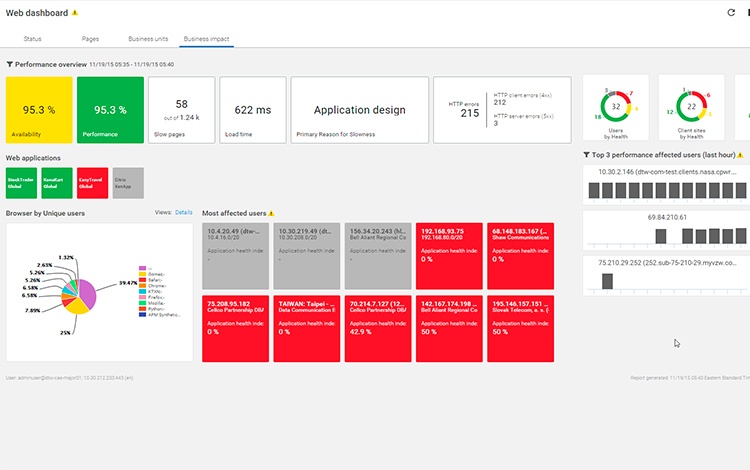Viewport: 750px width, 470px height.
Task: Open the Application design slowness reason tile
Action: tap(360, 110)
